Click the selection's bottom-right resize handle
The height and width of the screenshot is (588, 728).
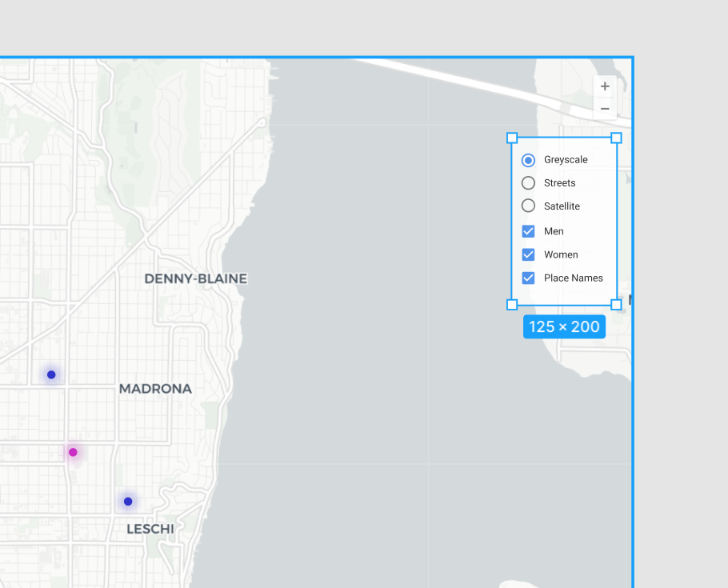point(616,305)
